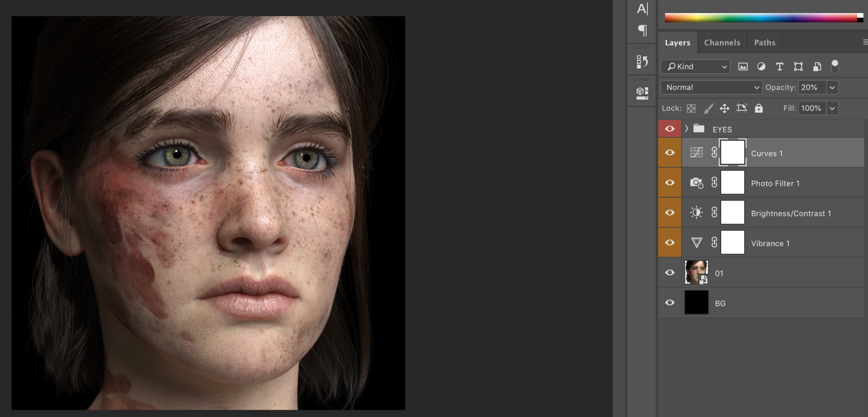Select the 01 smart object thumbnail

pos(696,272)
